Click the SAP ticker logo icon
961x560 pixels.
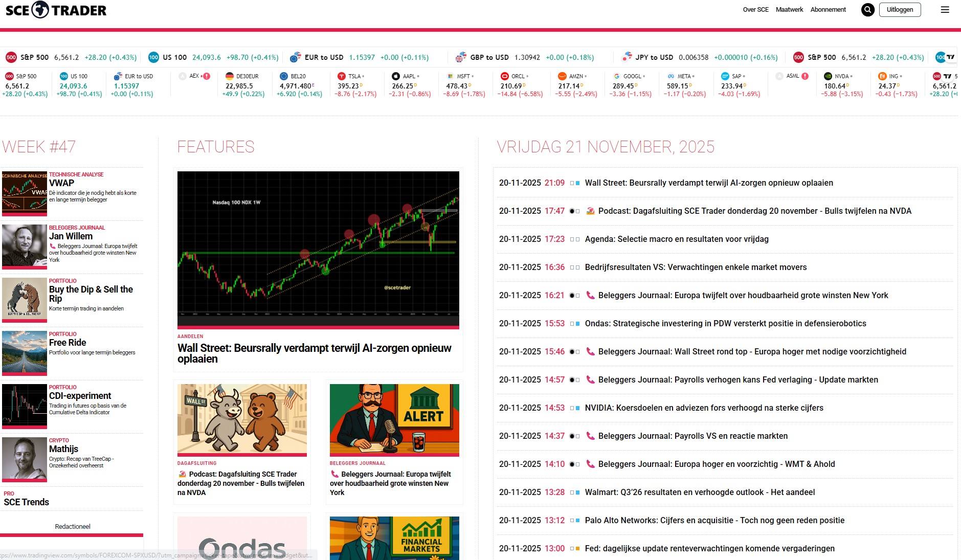725,76
